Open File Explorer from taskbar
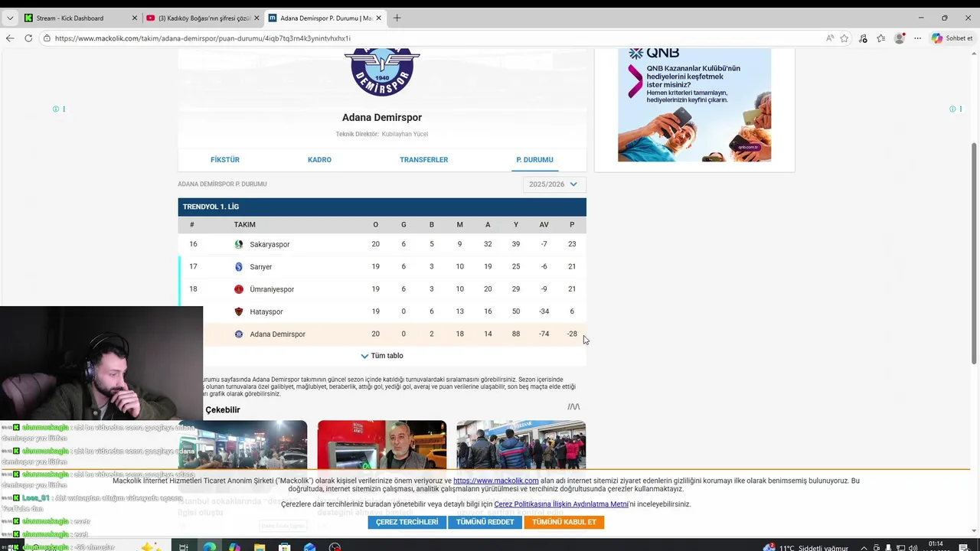Viewport: 980px width, 551px height. point(260,547)
